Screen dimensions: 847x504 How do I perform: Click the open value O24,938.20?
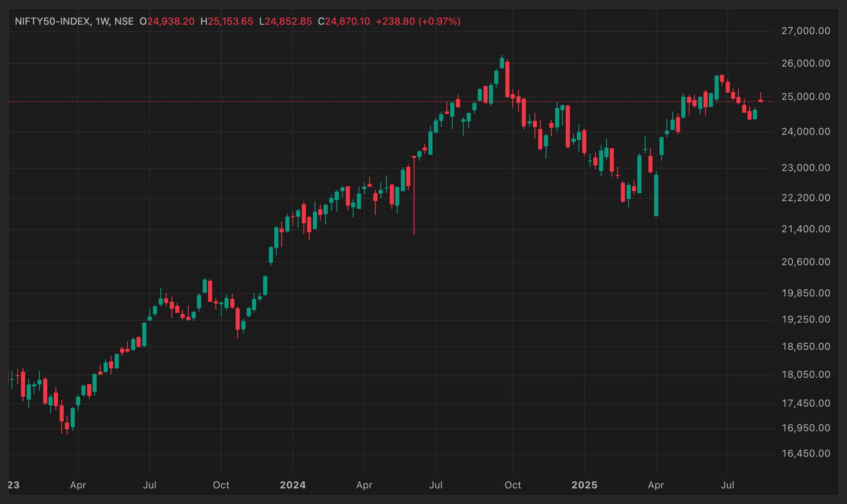pos(167,21)
